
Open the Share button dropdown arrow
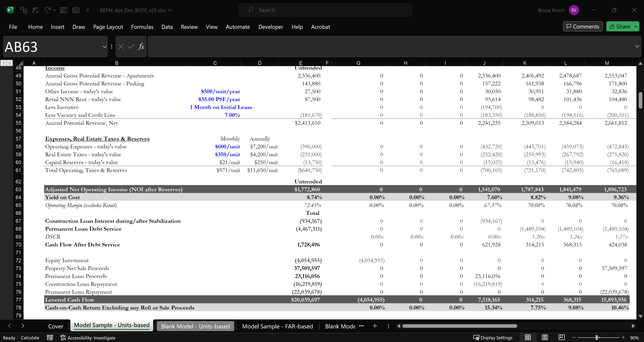636,26
